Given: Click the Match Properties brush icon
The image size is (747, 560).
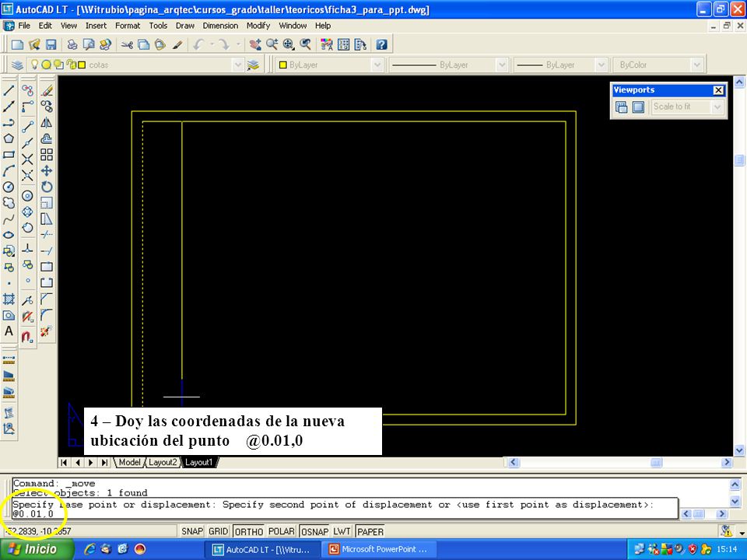Looking at the screenshot, I should point(177,45).
